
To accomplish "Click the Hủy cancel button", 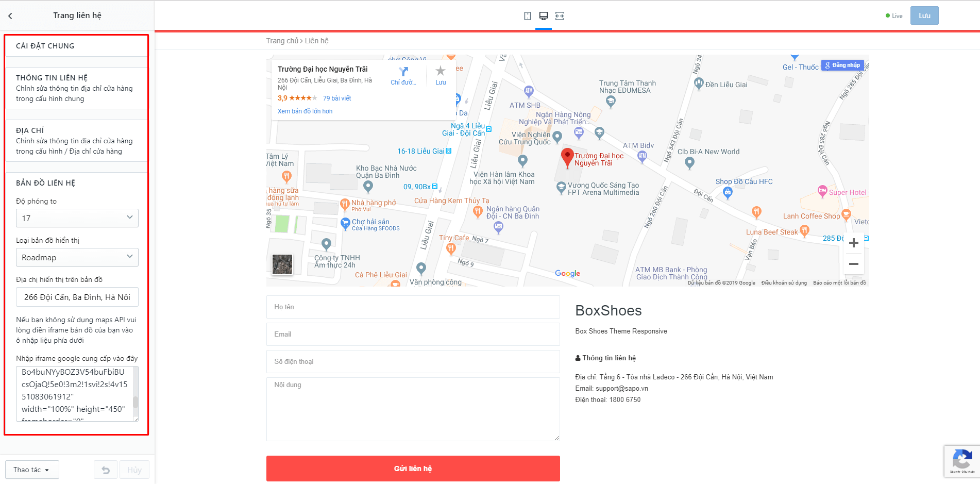I will pyautogui.click(x=134, y=470).
